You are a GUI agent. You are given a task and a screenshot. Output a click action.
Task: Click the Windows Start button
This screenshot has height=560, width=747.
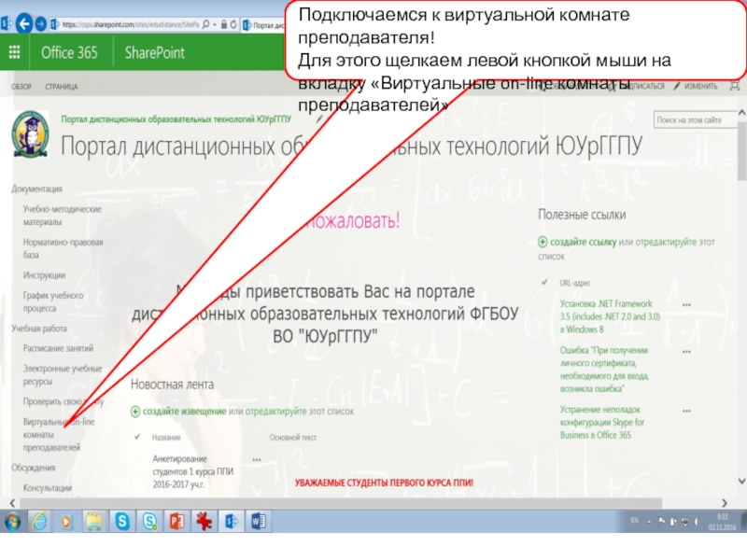point(13,520)
